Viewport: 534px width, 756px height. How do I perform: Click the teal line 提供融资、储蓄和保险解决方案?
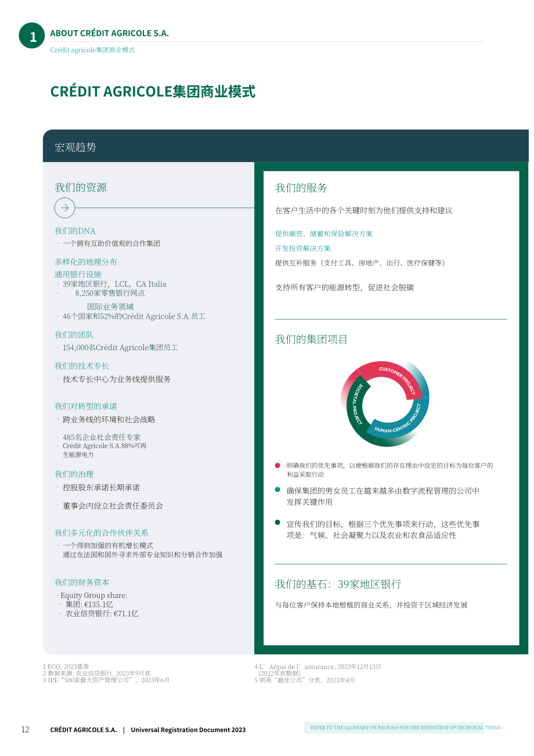click(324, 233)
